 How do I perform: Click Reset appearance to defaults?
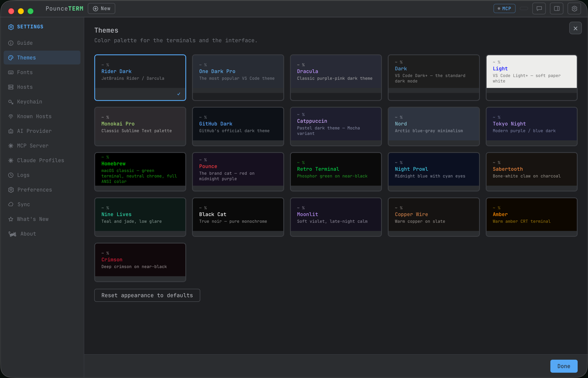(147, 295)
